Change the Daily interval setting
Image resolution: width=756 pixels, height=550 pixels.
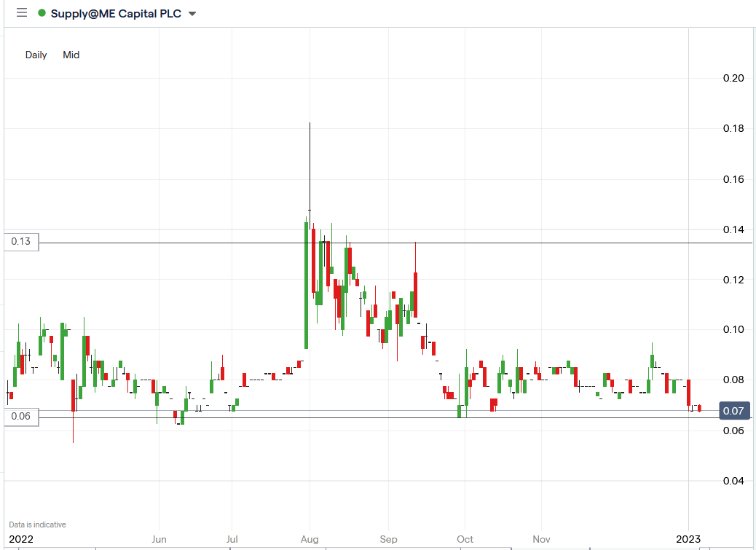coord(36,55)
